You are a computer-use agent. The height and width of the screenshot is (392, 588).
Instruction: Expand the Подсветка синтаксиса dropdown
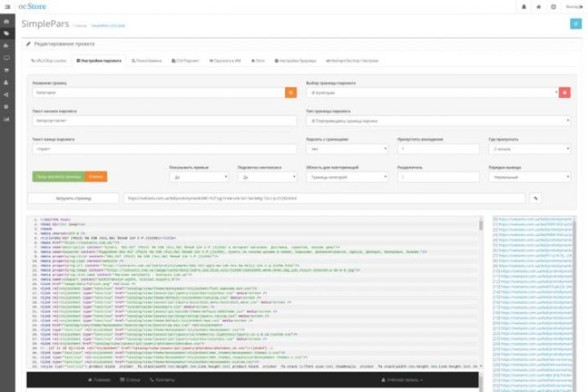(267, 177)
